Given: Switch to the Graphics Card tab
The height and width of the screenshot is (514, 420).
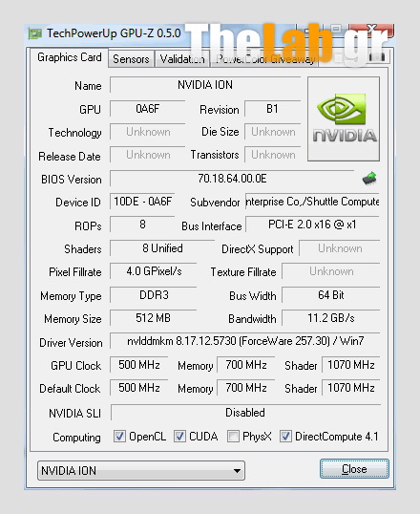Looking at the screenshot, I should click(69, 57).
